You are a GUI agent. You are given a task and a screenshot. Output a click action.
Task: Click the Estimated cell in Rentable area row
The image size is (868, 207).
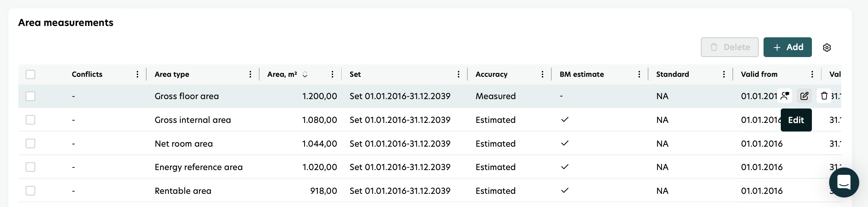click(x=496, y=191)
